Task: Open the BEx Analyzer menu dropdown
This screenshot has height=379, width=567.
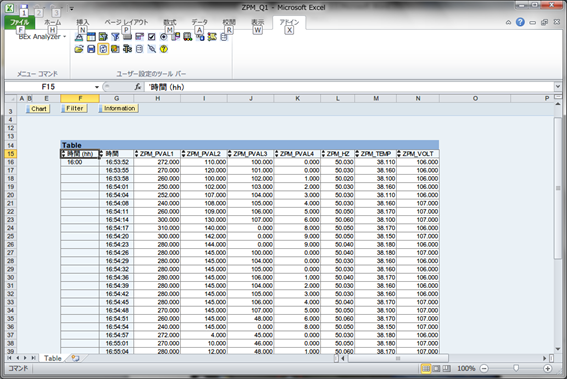Action: (x=42, y=37)
